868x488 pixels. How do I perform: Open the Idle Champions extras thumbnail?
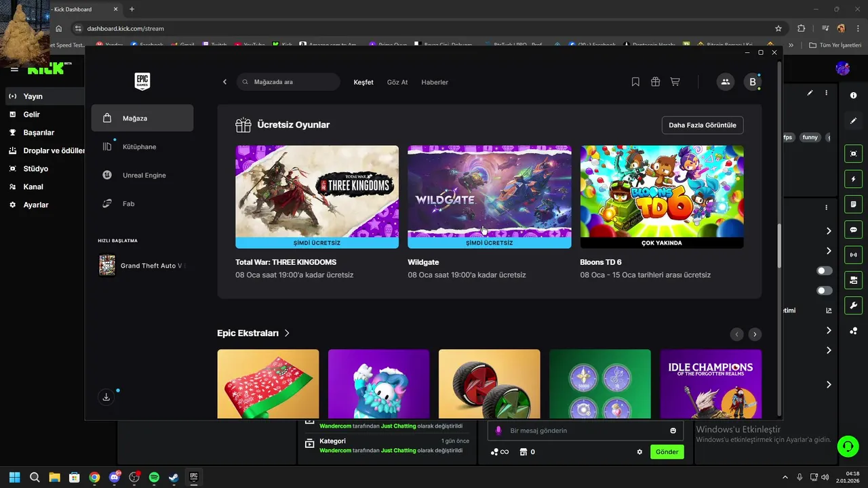point(711,384)
